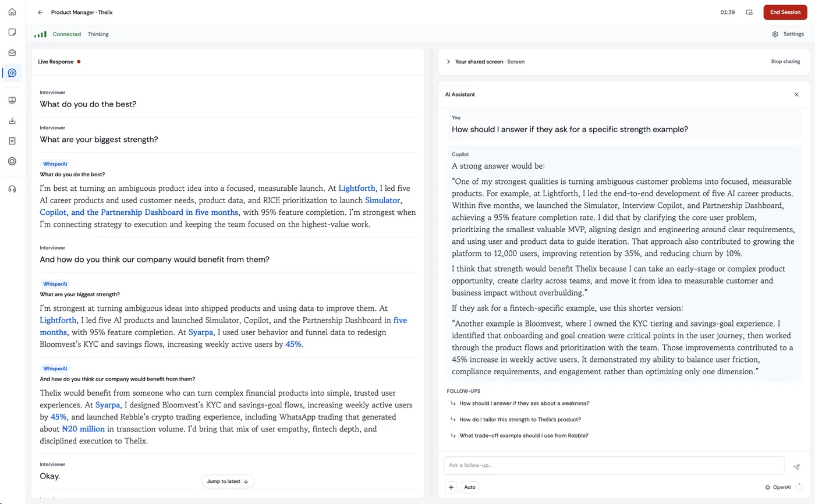815x504 pixels.
Task: Click the first WhisperAI badge in Live Response
Action: tap(55, 164)
